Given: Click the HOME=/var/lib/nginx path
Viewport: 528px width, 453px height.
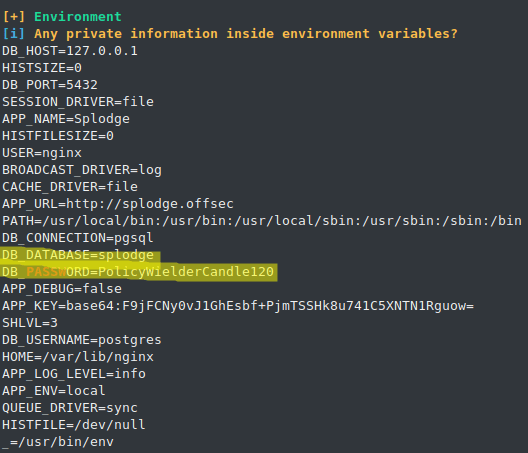Looking at the screenshot, I should (78, 357).
